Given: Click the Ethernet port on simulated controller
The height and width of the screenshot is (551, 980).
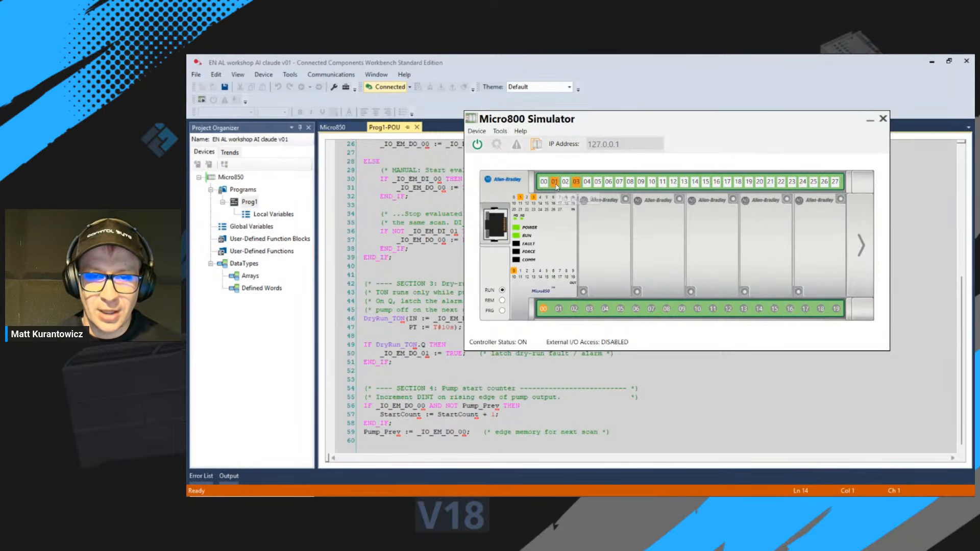Looking at the screenshot, I should pyautogui.click(x=495, y=224).
